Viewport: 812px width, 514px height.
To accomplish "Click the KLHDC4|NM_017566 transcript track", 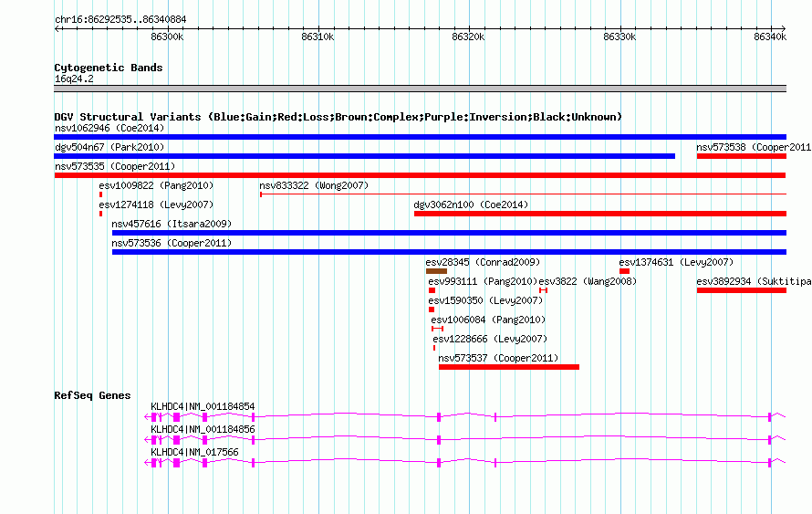I will [465, 462].
